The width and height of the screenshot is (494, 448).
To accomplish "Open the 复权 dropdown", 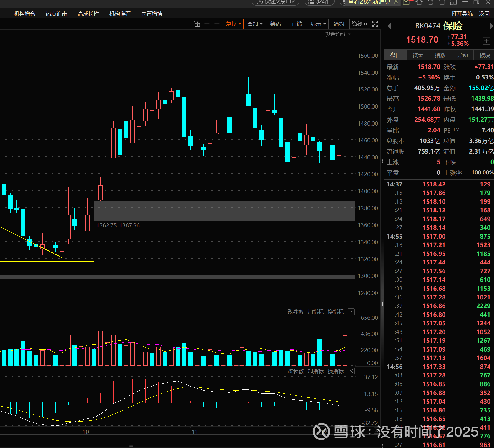I will tap(233, 24).
